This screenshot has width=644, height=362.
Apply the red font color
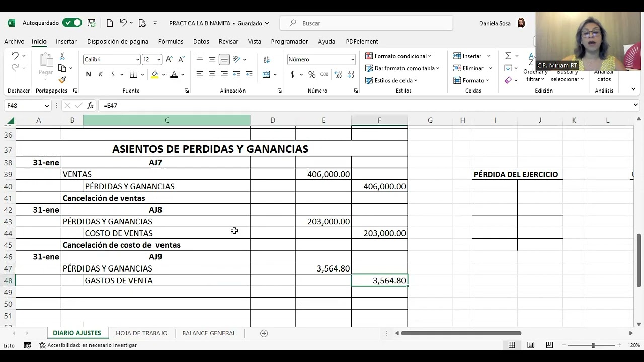point(174,74)
